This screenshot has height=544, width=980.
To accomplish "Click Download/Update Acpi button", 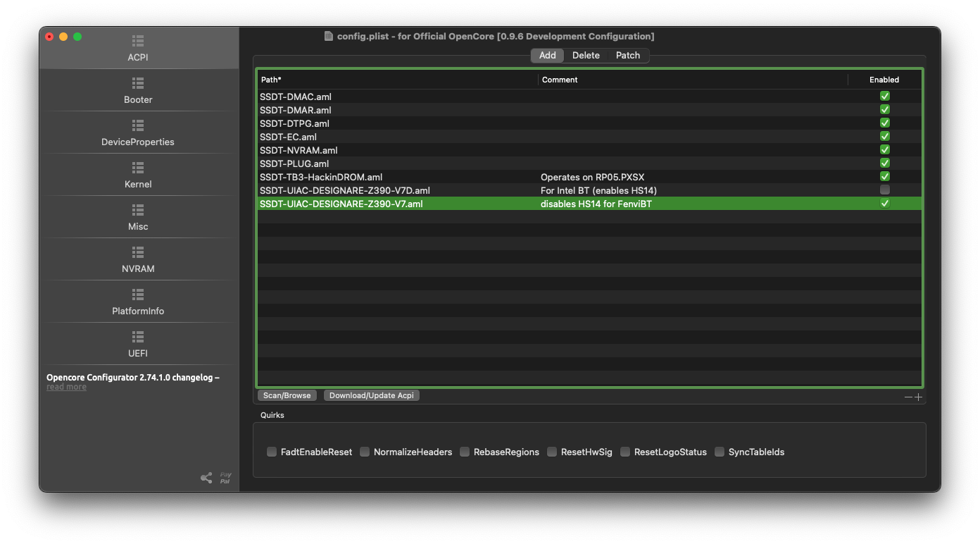I will [372, 396].
